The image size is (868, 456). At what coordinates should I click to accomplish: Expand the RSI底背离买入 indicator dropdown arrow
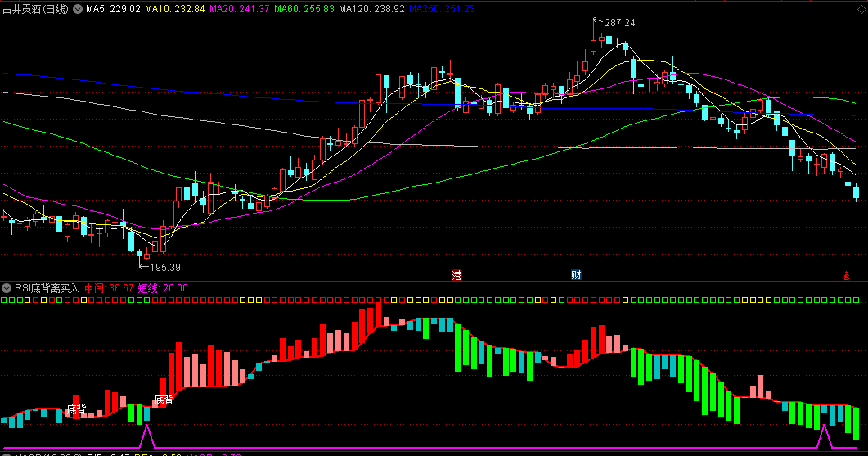coord(7,288)
